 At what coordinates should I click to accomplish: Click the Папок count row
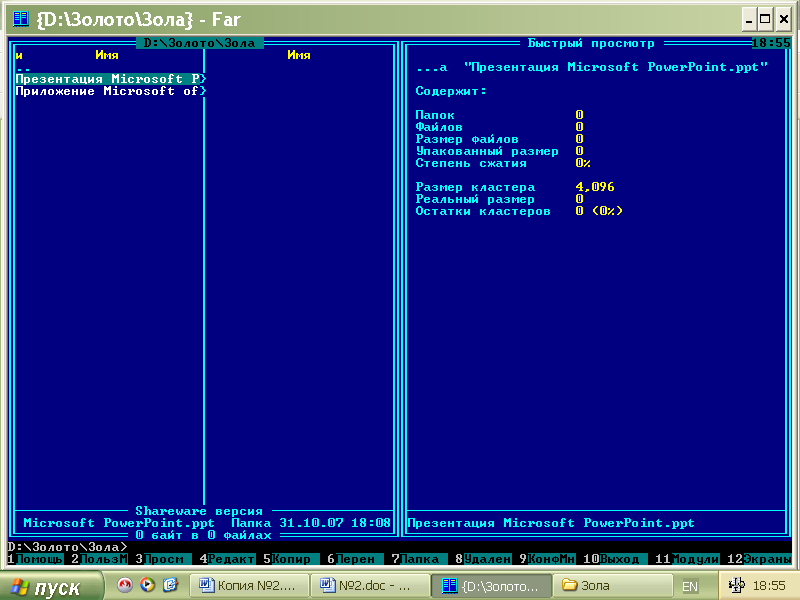pos(499,115)
